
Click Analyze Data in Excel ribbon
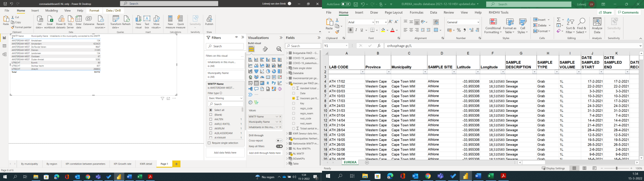pos(597,25)
